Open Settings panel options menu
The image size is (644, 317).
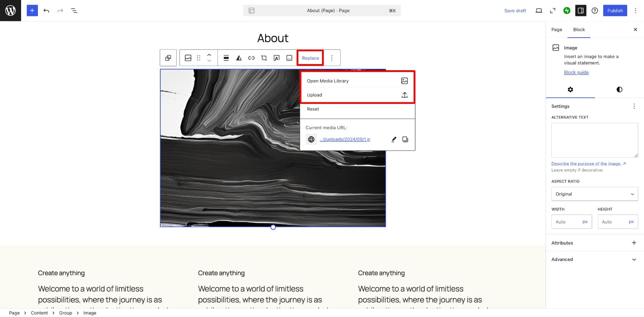click(634, 106)
